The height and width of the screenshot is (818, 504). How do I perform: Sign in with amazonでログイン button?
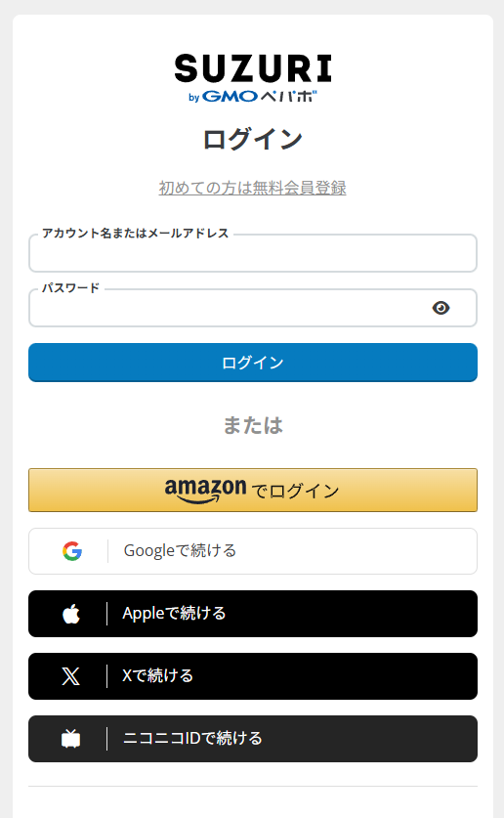[253, 490]
